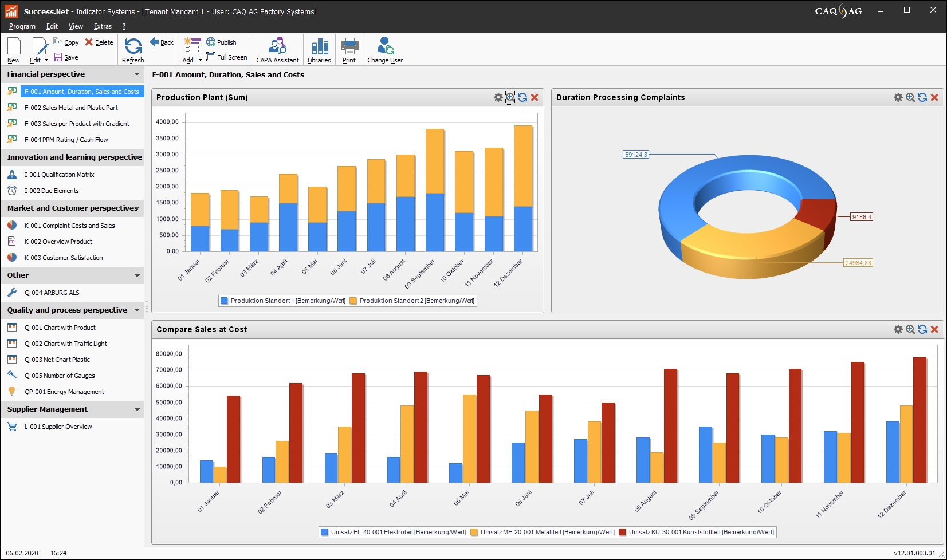This screenshot has width=947, height=560.
Task: Open the Edit menu
Action: (52, 26)
